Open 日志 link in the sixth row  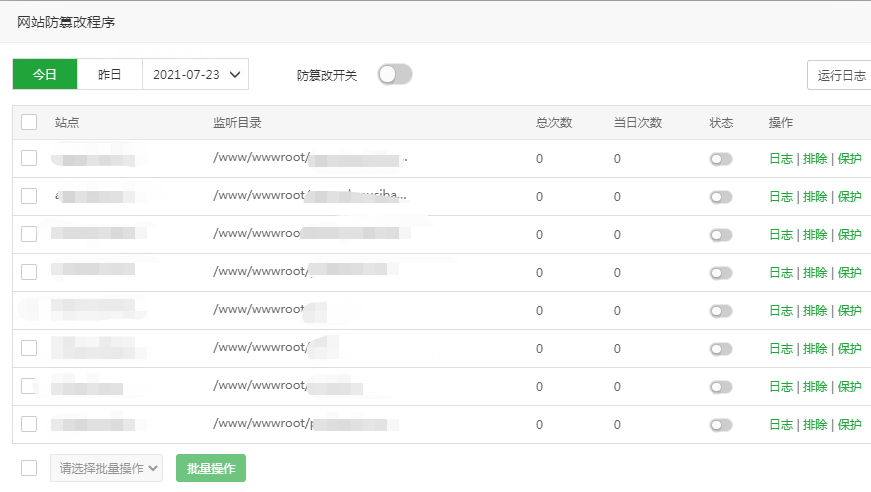(x=780, y=348)
